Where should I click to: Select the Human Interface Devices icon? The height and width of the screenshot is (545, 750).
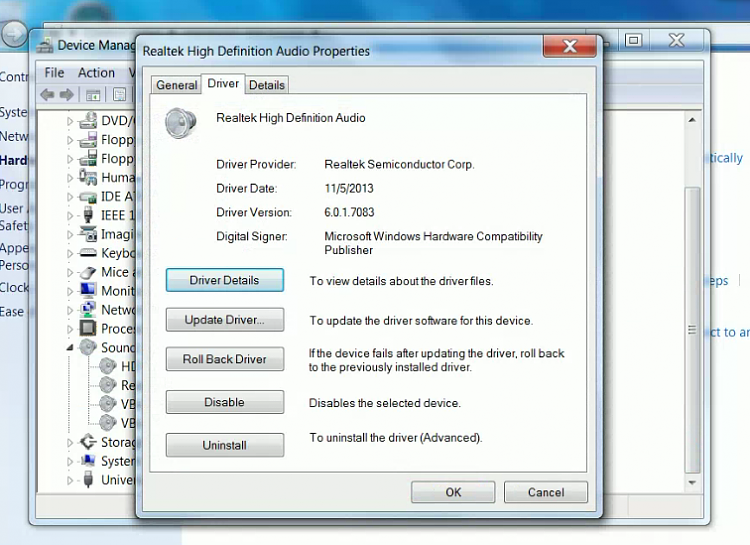88,177
